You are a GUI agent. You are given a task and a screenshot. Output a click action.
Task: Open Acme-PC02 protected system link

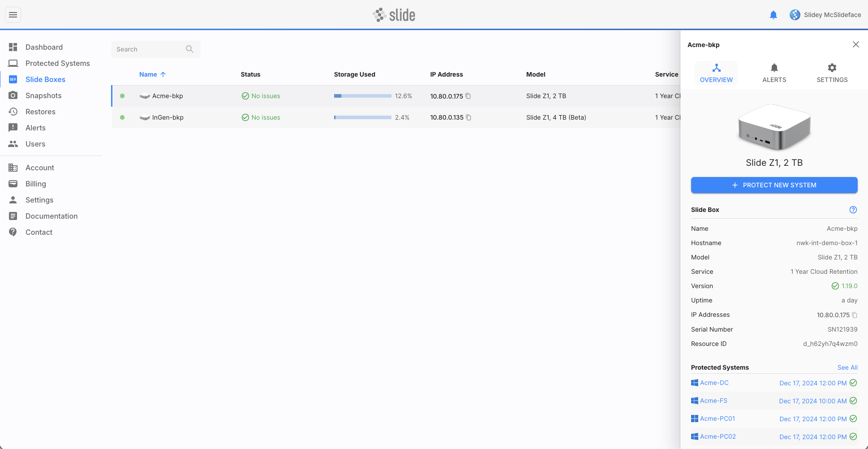(x=718, y=436)
